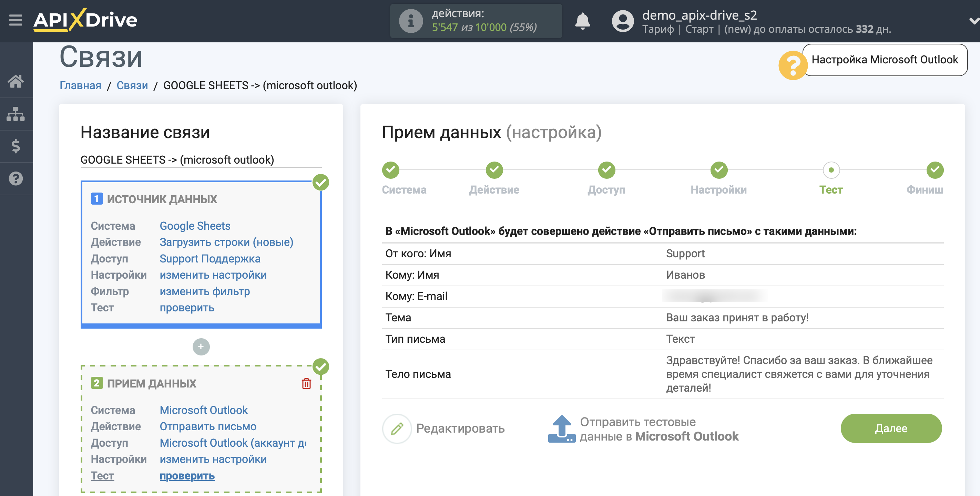Screen dimensions: 980x496
Task: Click изменить фильтр link
Action: pyautogui.click(x=205, y=291)
